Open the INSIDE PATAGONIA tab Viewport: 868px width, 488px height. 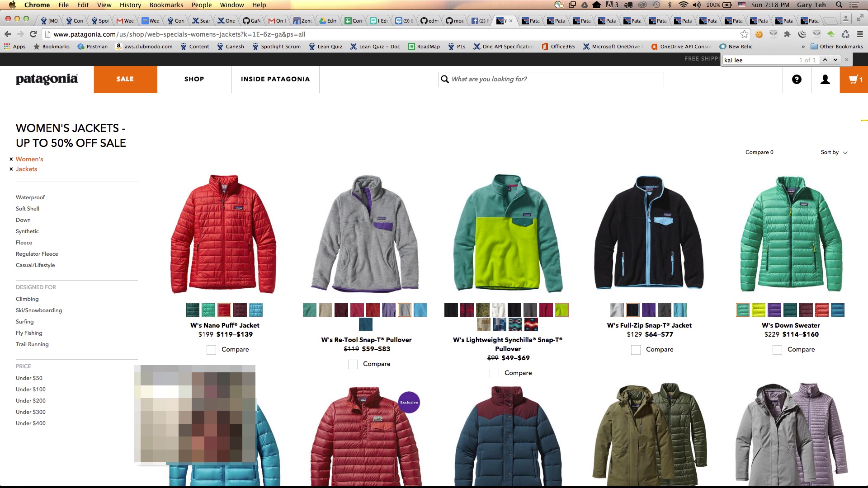pos(275,80)
